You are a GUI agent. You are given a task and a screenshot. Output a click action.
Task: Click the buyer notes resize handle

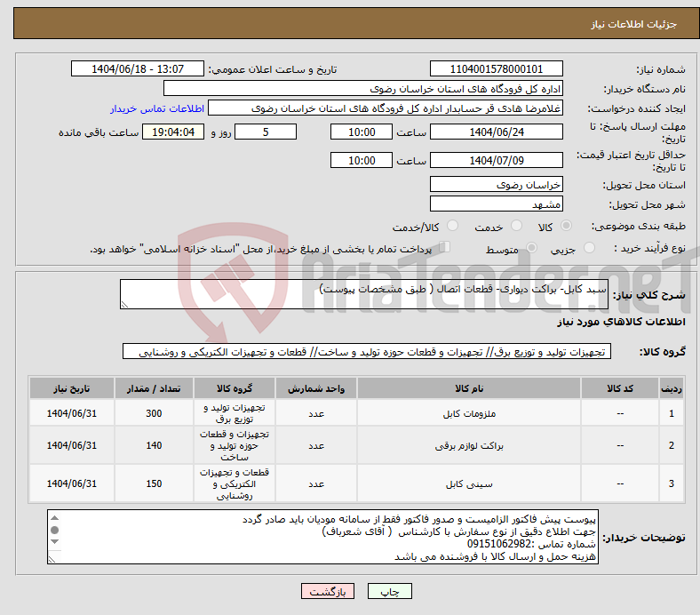pyautogui.click(x=52, y=559)
